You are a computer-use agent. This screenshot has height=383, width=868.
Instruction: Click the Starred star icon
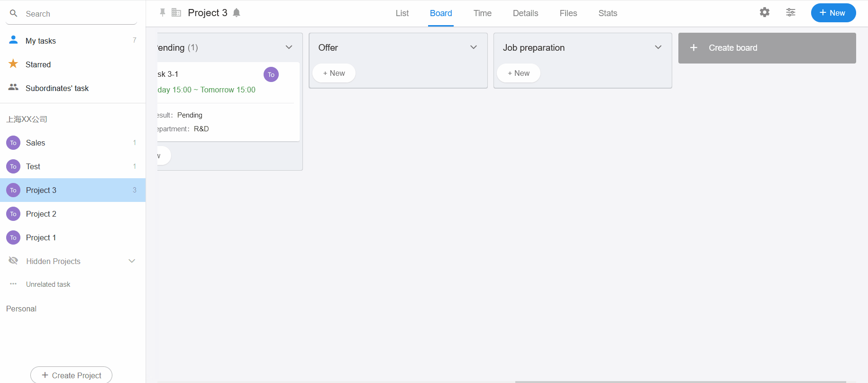click(13, 64)
